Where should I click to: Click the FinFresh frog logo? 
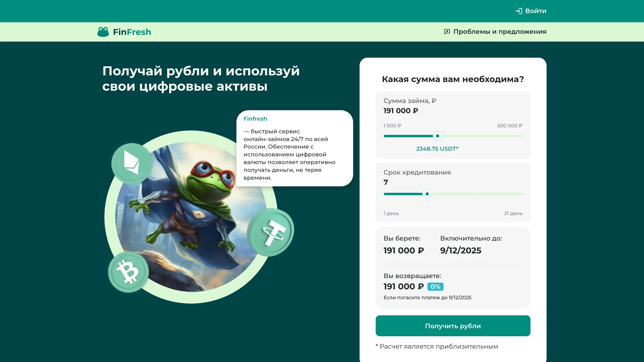[x=104, y=31]
